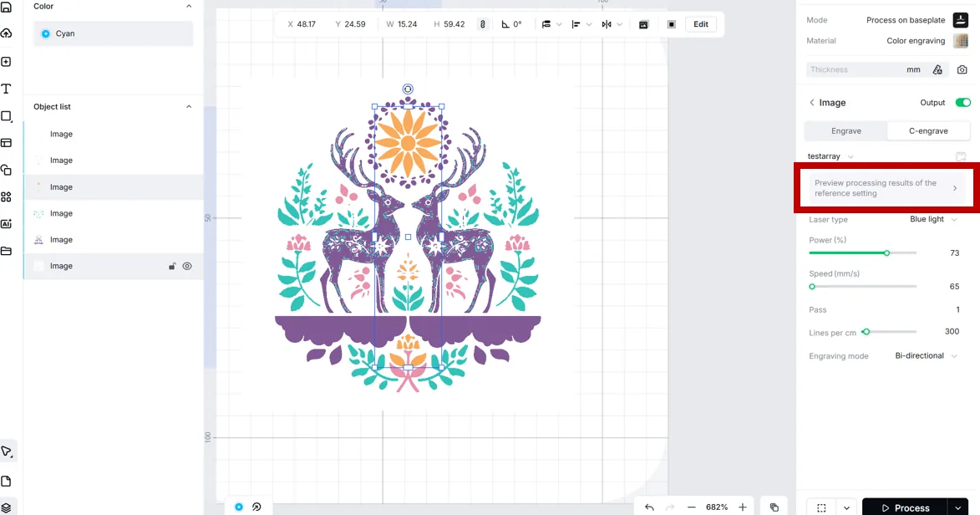This screenshot has height=515, width=980.
Task: Open the Engraving mode Bi-directional dropdown
Action: [926, 356]
